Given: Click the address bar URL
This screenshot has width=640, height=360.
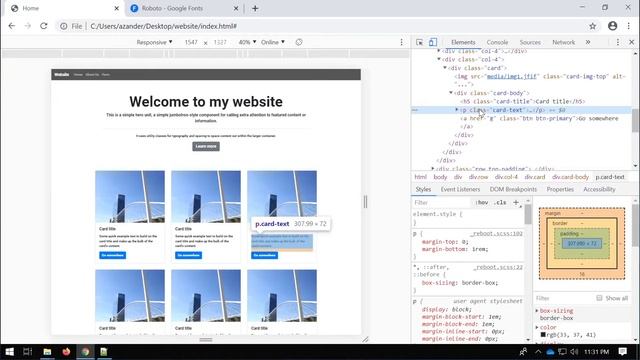Looking at the screenshot, I should point(163,26).
